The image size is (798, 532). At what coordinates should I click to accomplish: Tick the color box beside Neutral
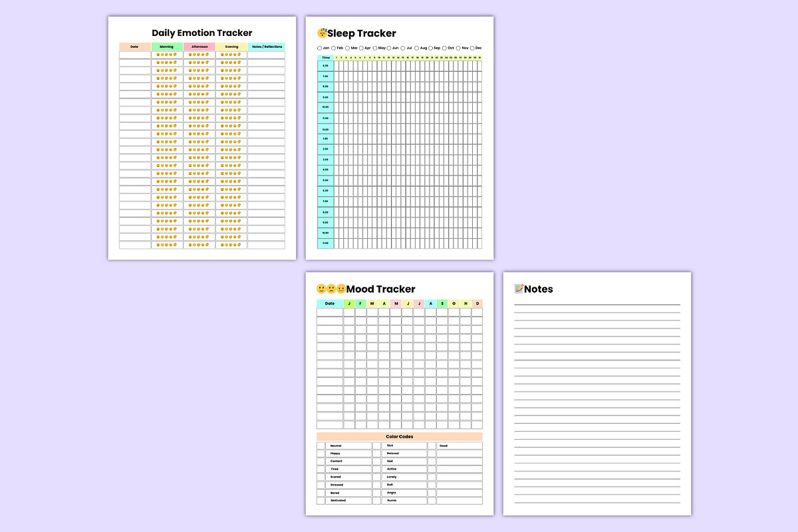321,446
